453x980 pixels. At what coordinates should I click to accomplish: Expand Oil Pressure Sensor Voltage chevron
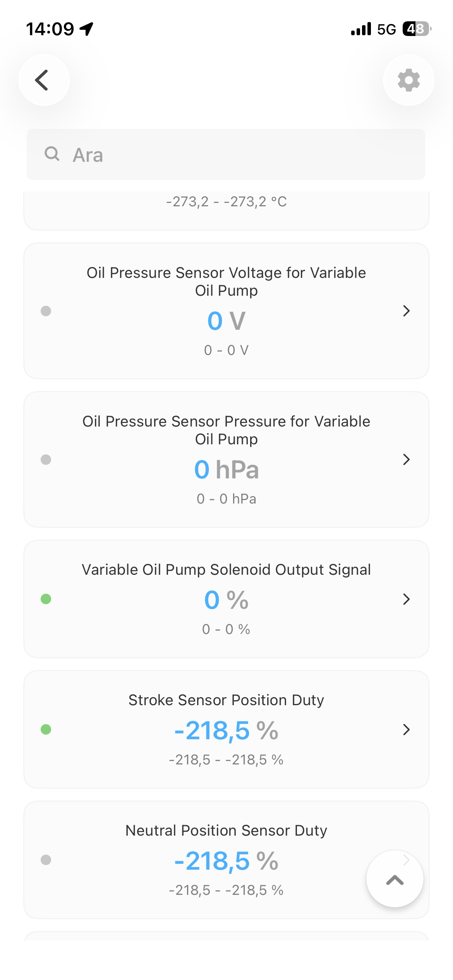pos(406,311)
